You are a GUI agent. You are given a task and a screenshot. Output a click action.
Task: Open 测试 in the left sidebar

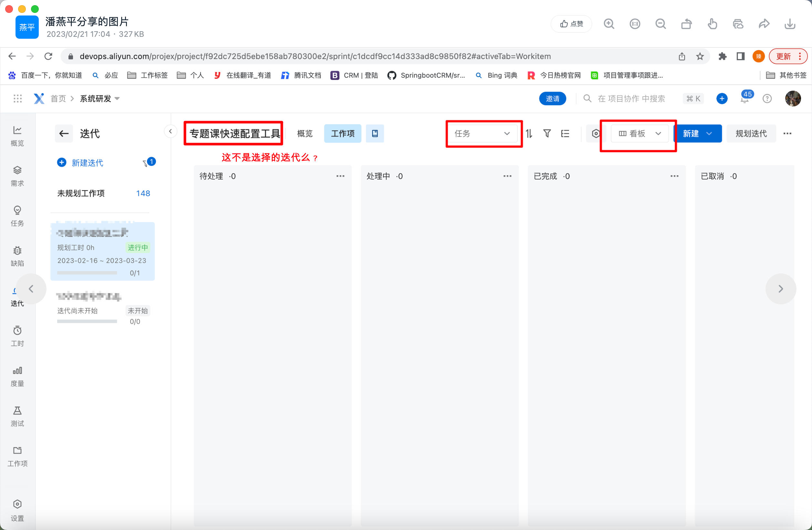17,416
